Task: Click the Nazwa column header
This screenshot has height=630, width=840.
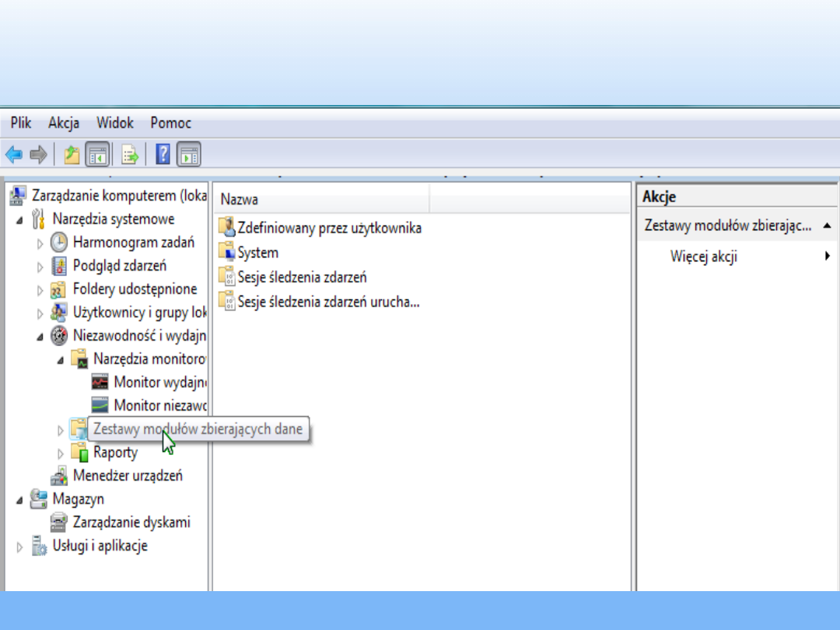Action: [x=321, y=200]
